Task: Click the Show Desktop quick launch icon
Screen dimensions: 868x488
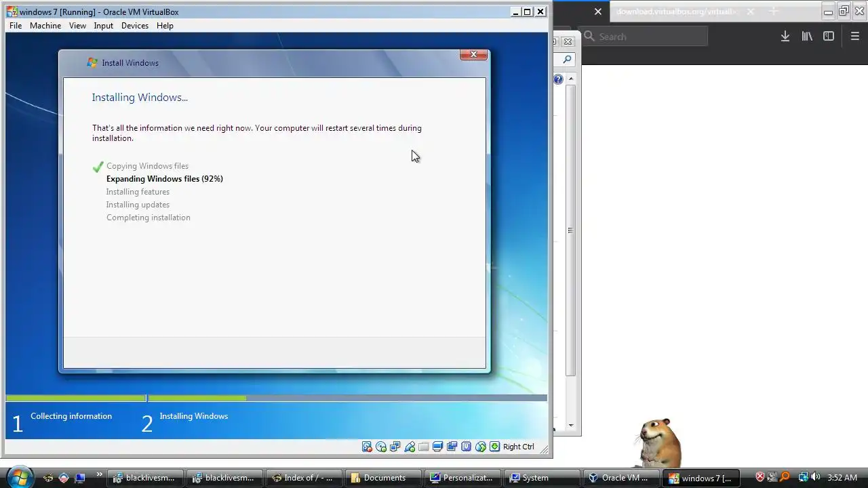Action: coord(79,478)
